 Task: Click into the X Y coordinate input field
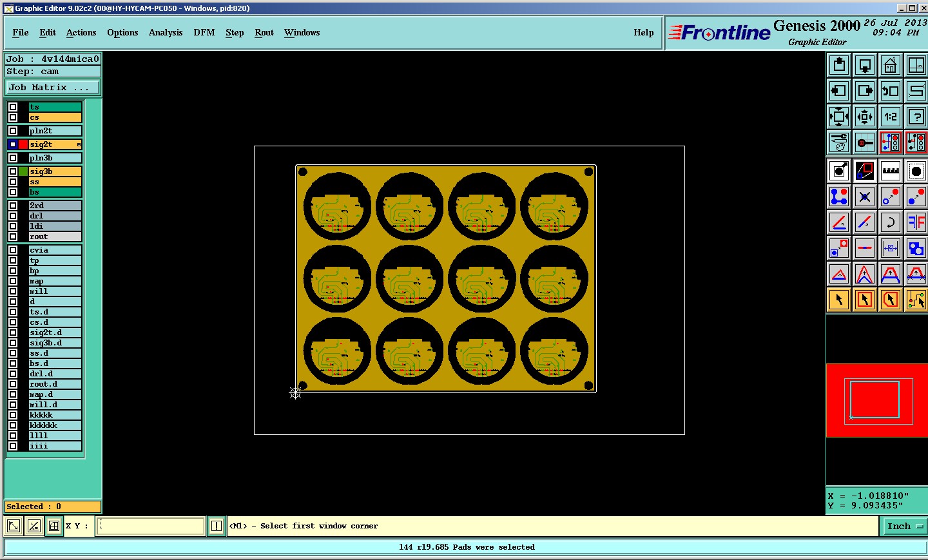[151, 526]
